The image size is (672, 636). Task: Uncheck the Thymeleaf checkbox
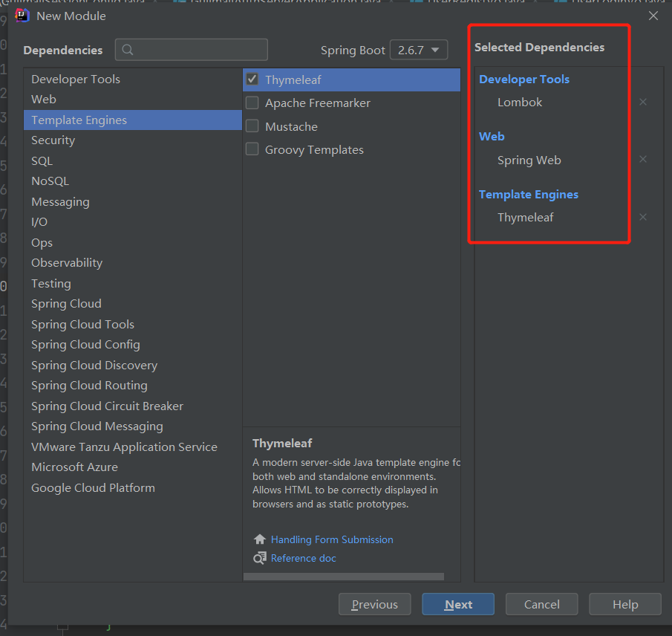(252, 79)
